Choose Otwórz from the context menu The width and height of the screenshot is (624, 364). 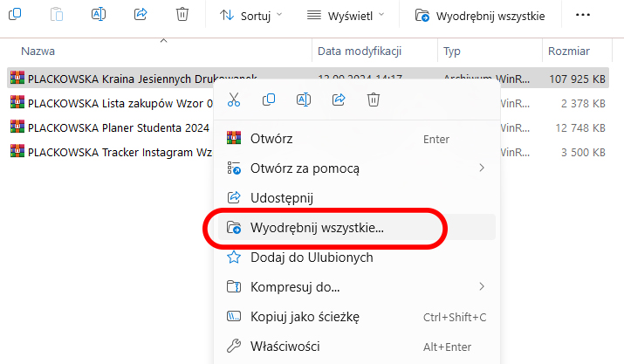357,139
